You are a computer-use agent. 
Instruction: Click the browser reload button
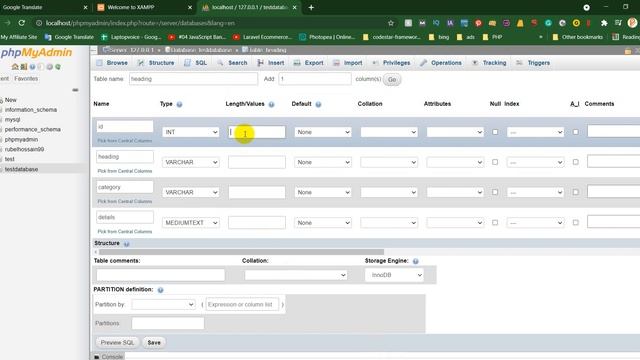[x=22, y=23]
